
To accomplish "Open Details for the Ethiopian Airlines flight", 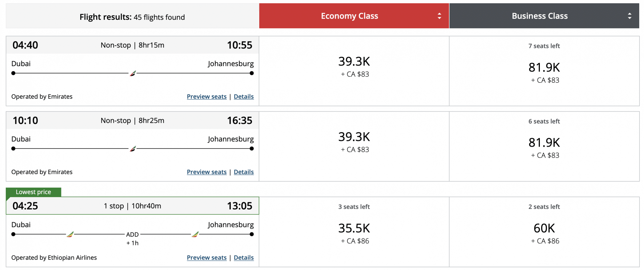I will pyautogui.click(x=244, y=258).
